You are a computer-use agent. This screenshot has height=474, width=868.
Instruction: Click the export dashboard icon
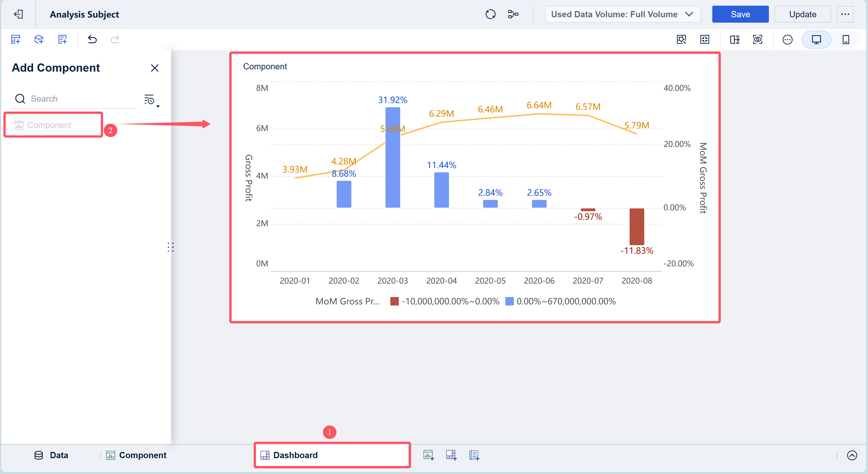click(735, 39)
